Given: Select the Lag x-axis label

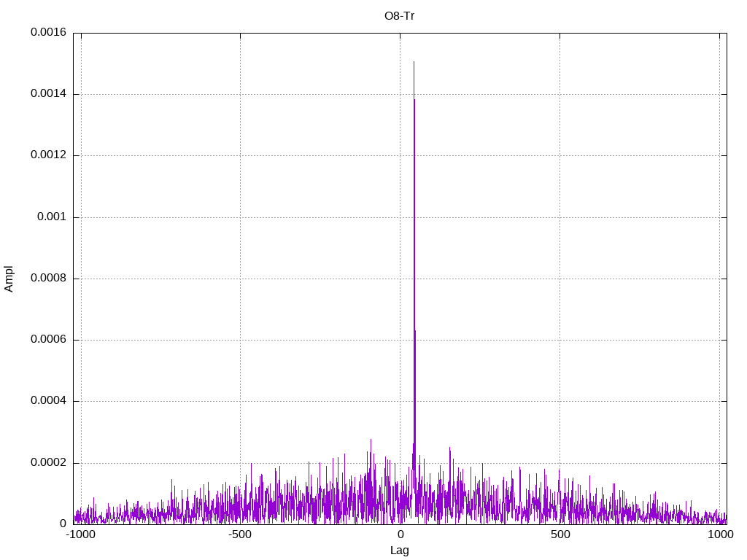Looking at the screenshot, I should pyautogui.click(x=399, y=551).
